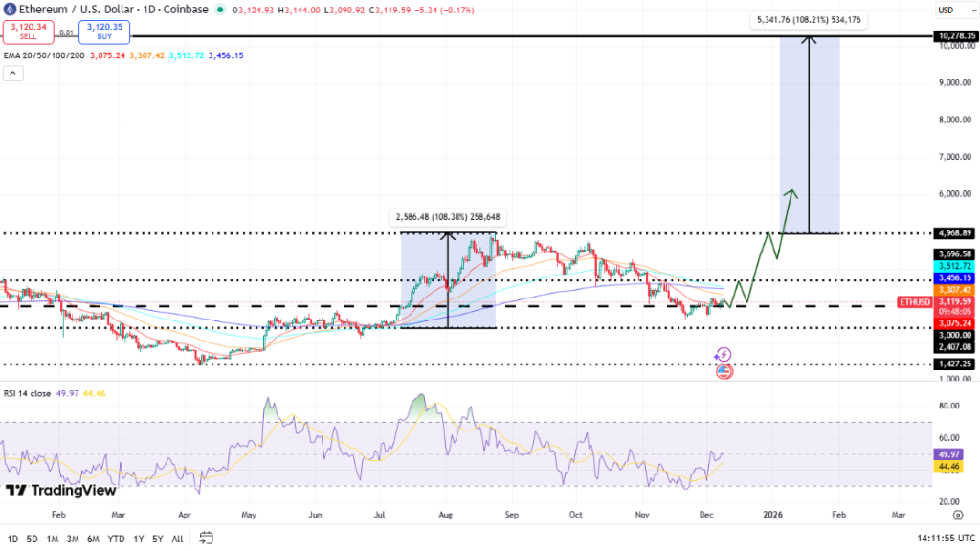Click the 3,696.58 price label
The image size is (980, 551).
tap(954, 254)
